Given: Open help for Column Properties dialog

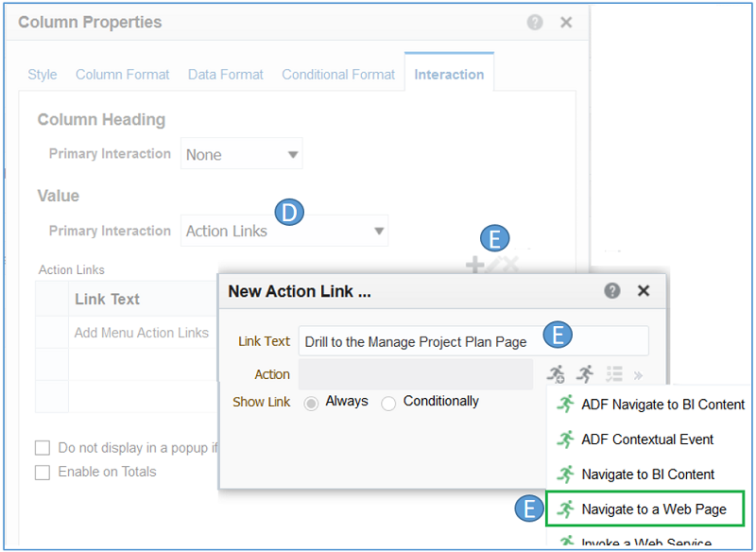Looking at the screenshot, I should [x=535, y=22].
